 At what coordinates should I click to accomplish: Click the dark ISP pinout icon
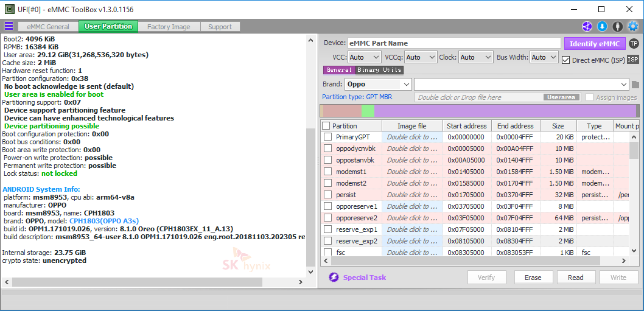[633, 60]
